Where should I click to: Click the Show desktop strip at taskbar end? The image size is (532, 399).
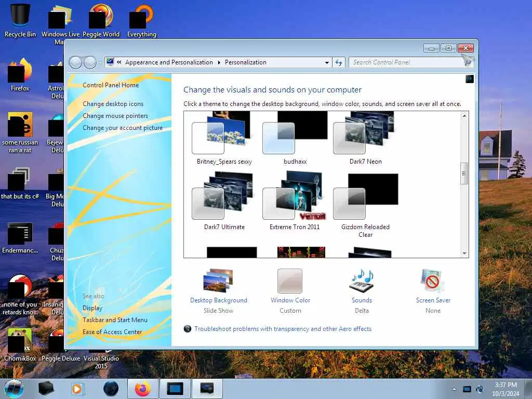pos(528,389)
